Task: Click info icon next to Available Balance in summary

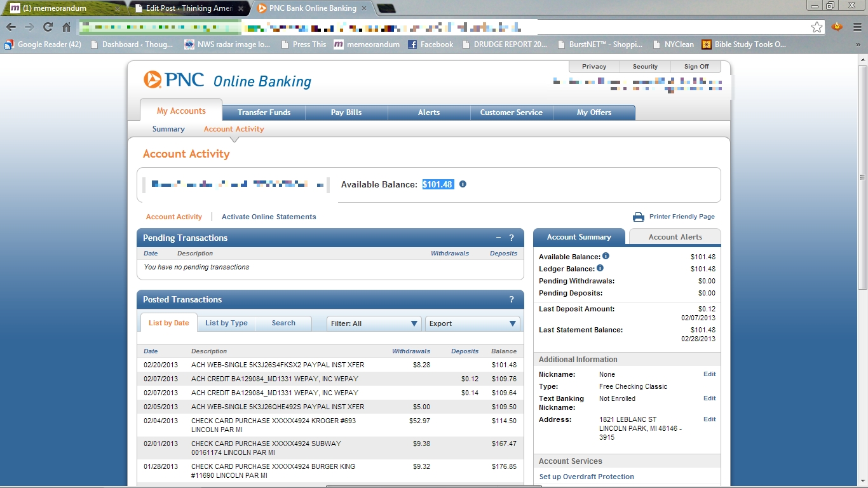Action: [606, 256]
